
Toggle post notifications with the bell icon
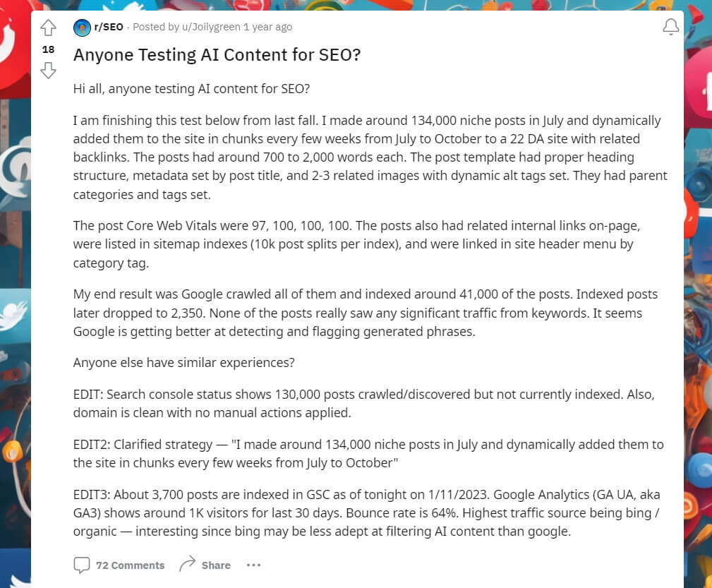click(670, 28)
